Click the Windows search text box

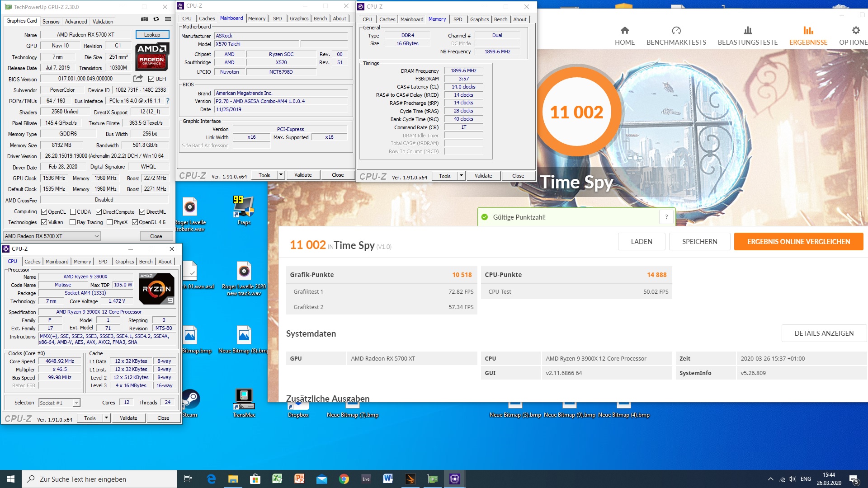[99, 479]
